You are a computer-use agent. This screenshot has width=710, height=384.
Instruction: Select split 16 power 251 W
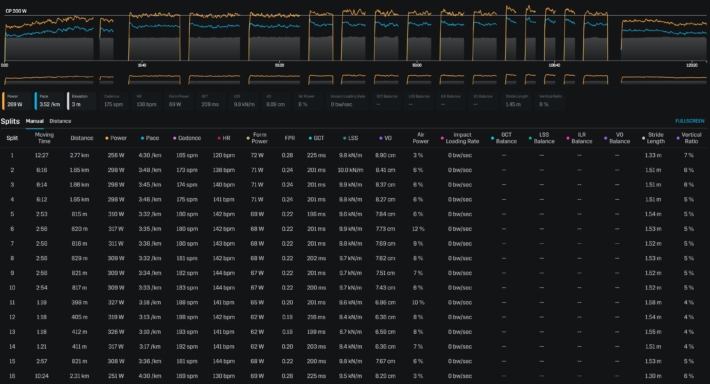coord(116,376)
